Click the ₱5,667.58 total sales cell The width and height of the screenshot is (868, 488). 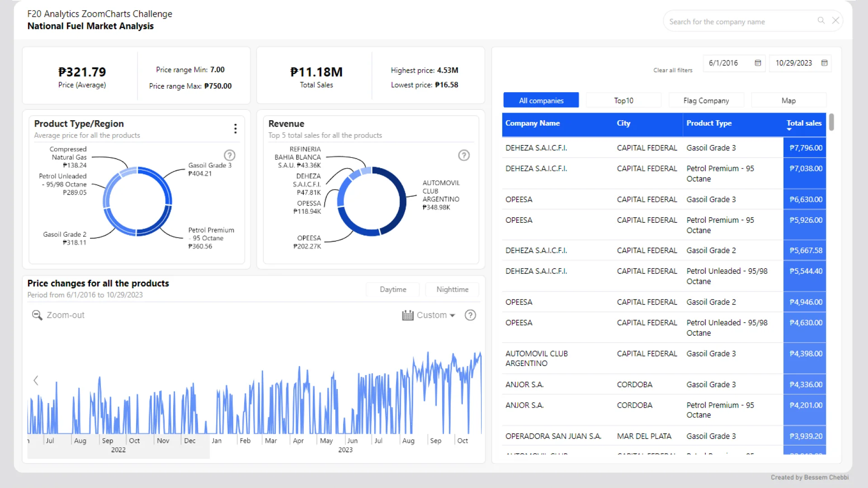(x=805, y=250)
